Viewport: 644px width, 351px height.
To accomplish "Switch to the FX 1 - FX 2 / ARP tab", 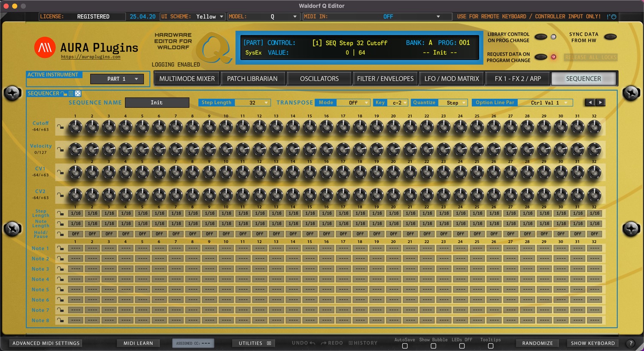I will [x=518, y=79].
